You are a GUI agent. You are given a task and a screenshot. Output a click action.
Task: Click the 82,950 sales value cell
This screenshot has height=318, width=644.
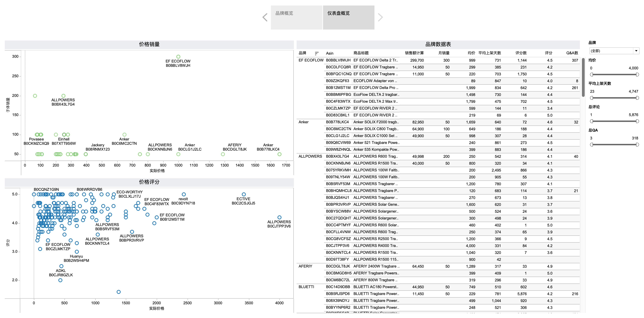point(418,122)
